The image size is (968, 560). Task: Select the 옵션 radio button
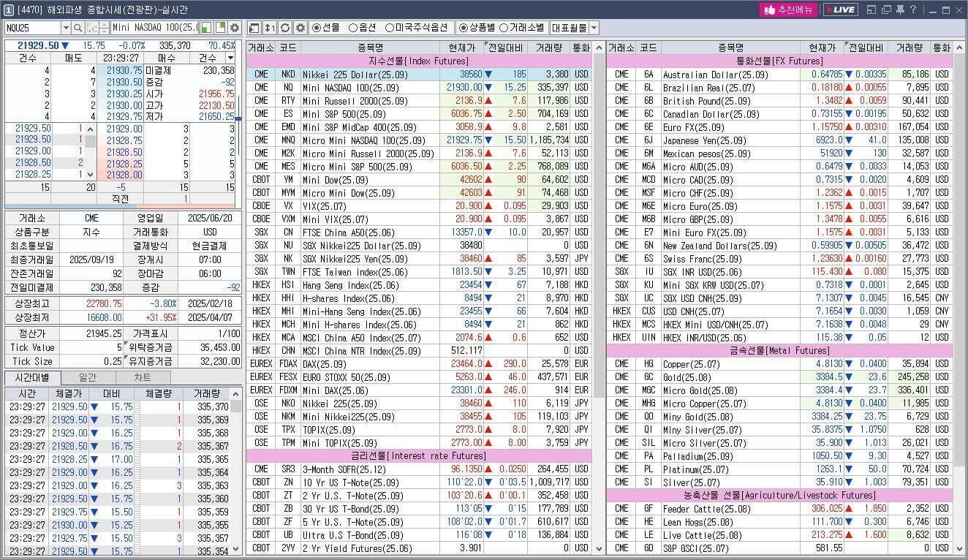[353, 28]
